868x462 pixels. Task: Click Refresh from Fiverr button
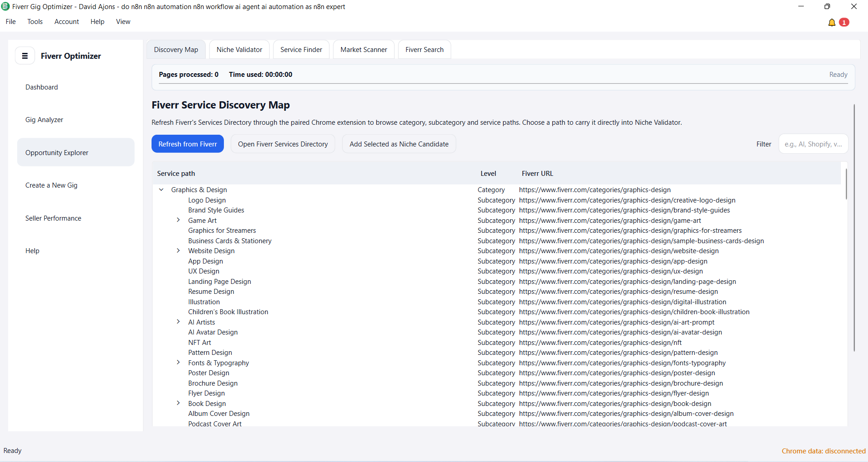[x=188, y=144]
